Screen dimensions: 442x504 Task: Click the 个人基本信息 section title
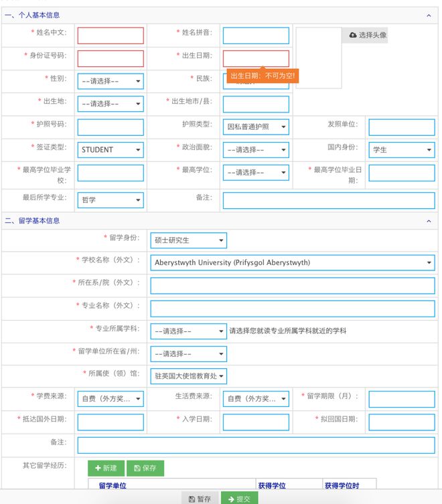pyautogui.click(x=32, y=15)
